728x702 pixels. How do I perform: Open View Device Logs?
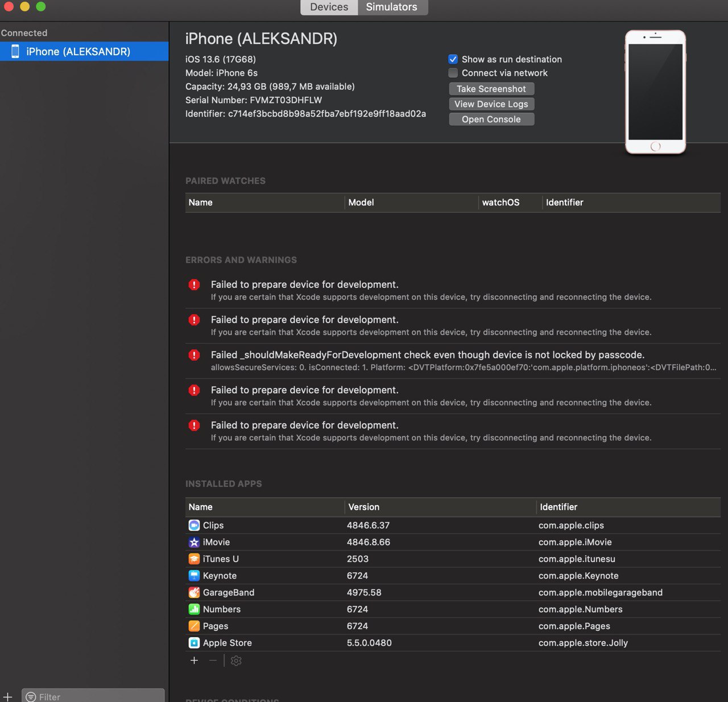[x=491, y=104]
